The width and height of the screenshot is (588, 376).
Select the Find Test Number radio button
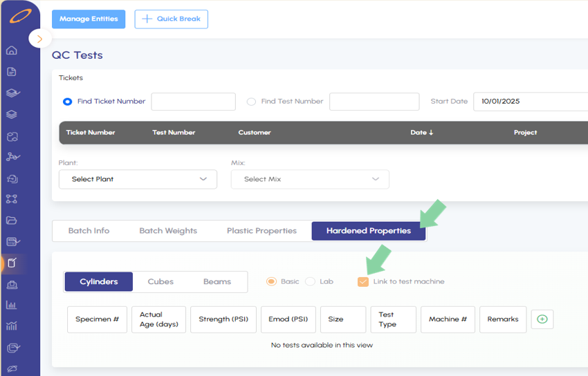(x=251, y=102)
